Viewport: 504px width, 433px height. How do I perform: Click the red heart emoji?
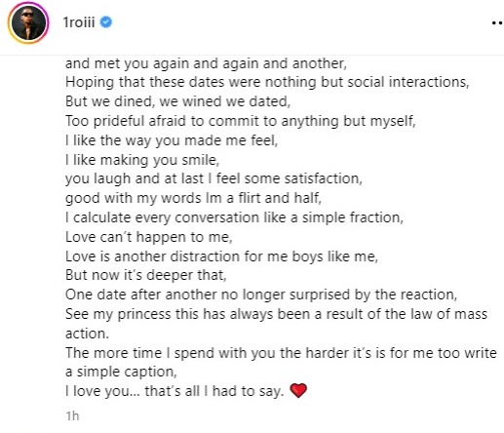click(x=298, y=390)
